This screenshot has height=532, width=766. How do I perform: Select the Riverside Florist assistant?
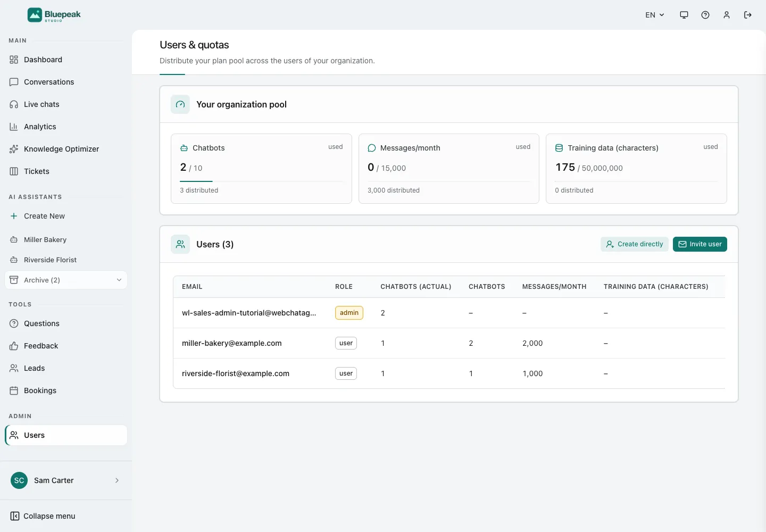[66, 260]
